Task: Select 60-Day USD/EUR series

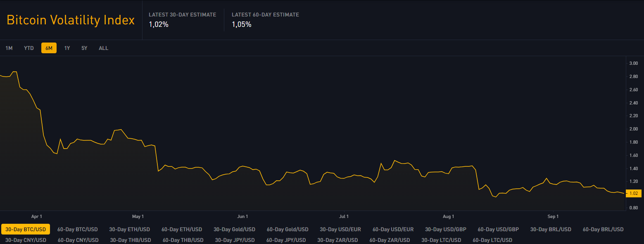Action: pyautogui.click(x=393, y=229)
